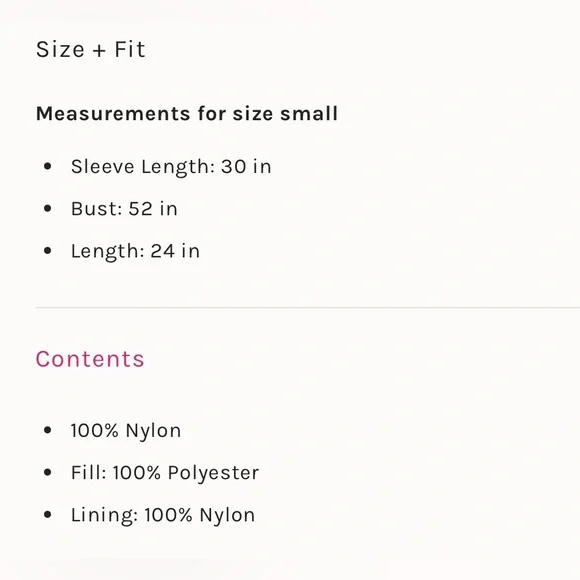Click the bullet beside the first 100% Nylon

(x=47, y=430)
